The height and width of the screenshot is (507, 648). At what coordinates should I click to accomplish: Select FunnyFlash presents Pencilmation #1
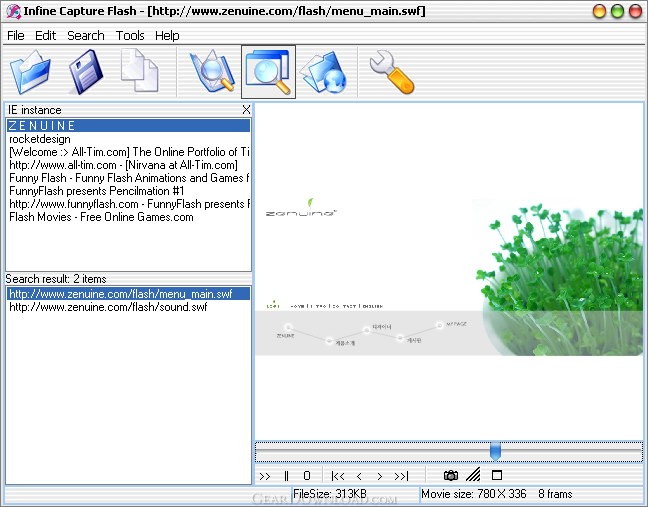pos(128,191)
